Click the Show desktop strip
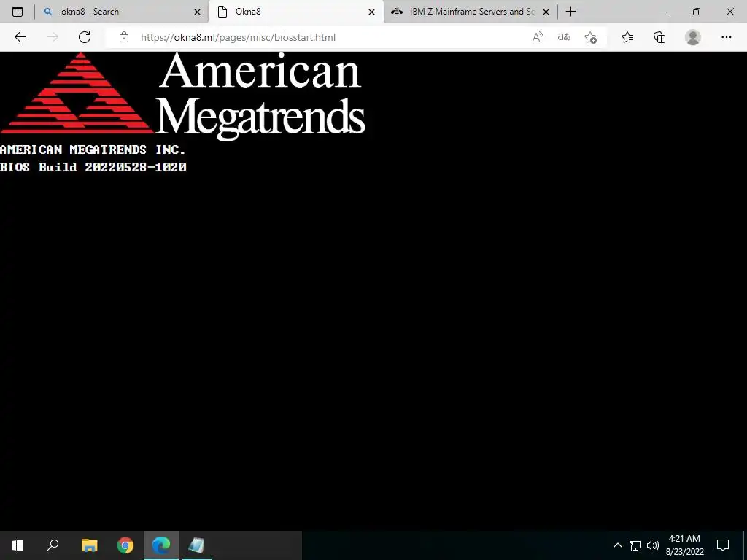 (x=745, y=545)
